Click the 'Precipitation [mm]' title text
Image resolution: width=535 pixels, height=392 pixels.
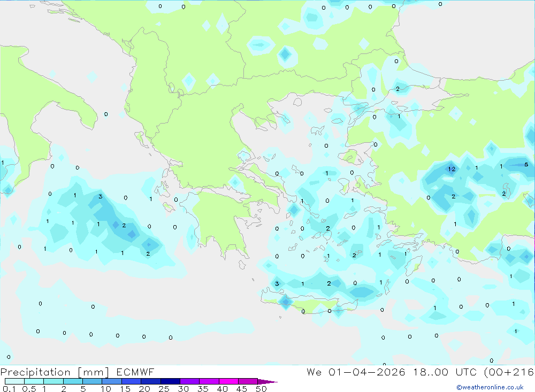coord(55,372)
